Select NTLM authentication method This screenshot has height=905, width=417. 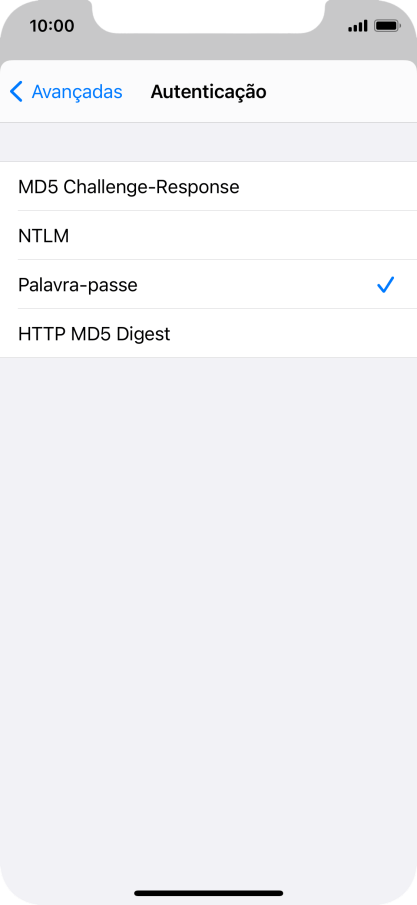pyautogui.click(x=208, y=235)
